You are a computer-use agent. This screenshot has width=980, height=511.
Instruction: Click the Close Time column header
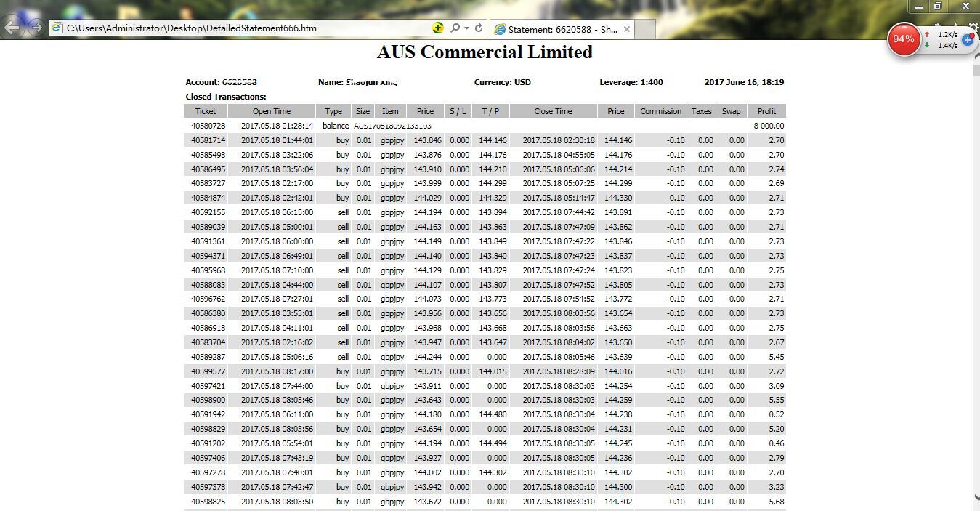tap(554, 111)
